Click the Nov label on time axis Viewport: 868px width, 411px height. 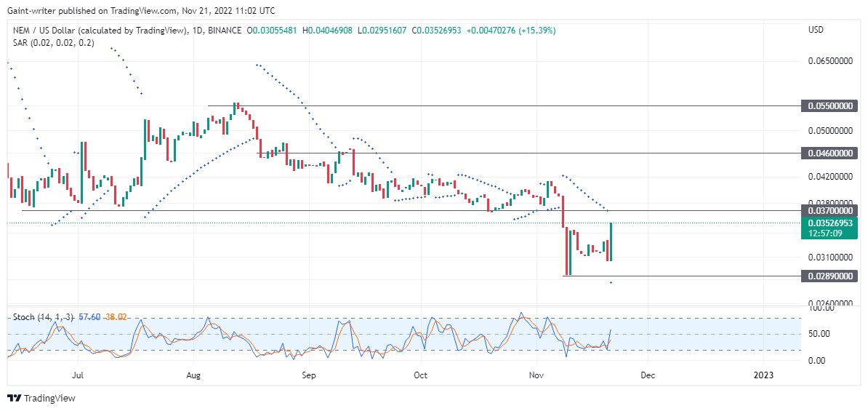click(537, 375)
